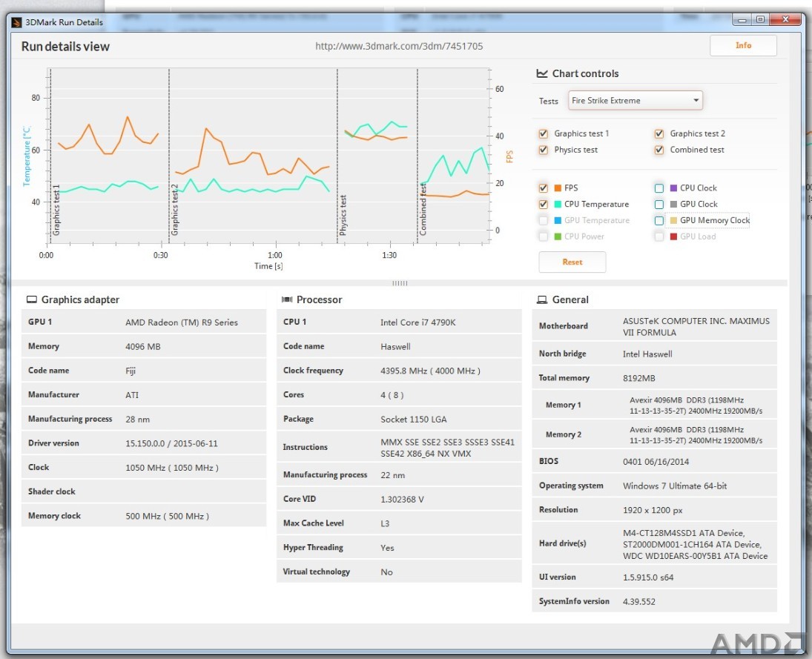Open the Tests dropdown showing Fire Strike Extreme

636,100
